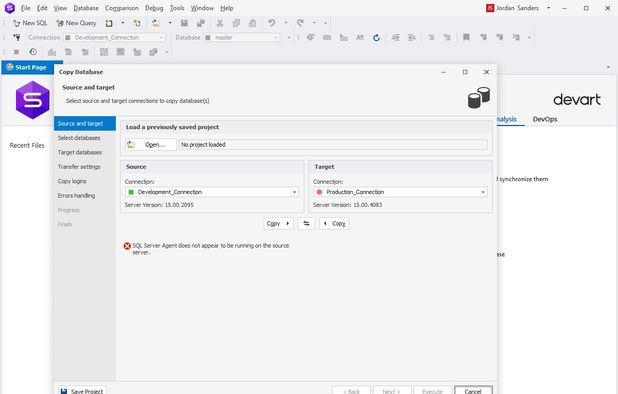Click the Save Project button

coord(82,391)
